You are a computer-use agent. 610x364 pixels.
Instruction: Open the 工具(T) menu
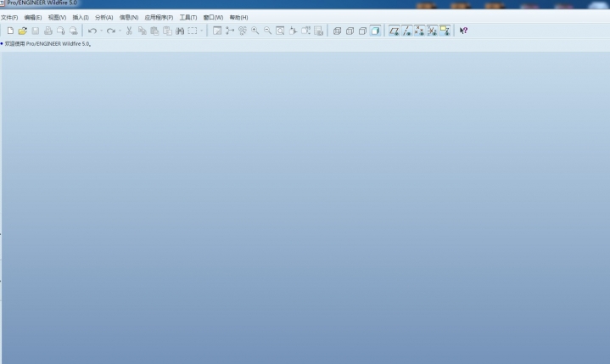(x=187, y=17)
